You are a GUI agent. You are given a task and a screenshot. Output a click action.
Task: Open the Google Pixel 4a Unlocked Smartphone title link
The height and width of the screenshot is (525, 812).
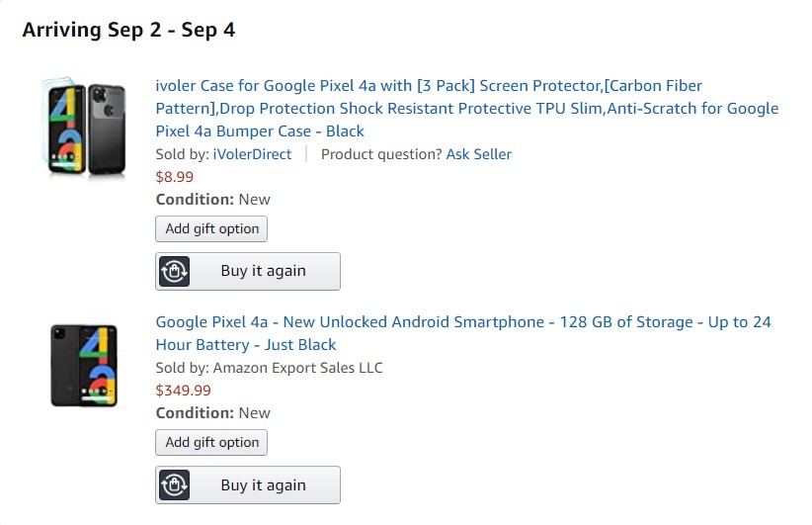pos(463,333)
